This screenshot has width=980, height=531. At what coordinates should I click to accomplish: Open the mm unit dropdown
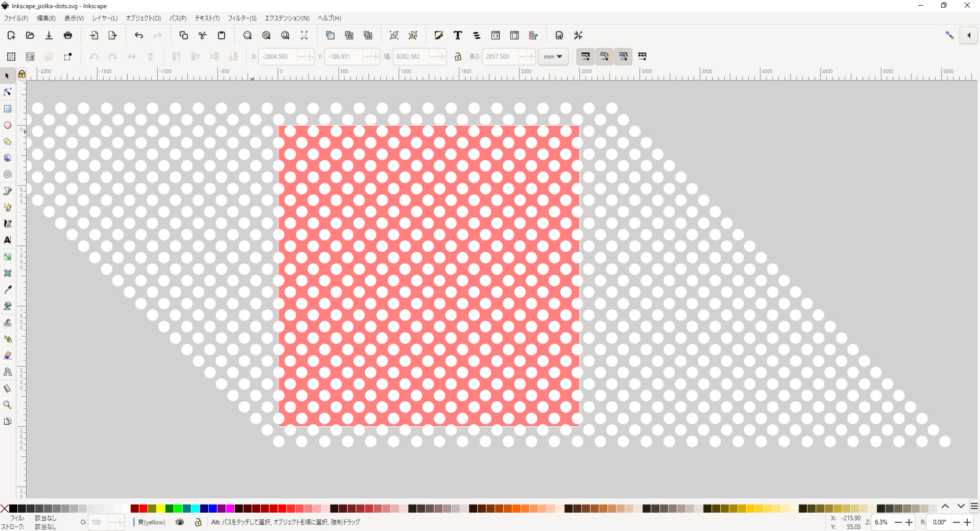(553, 56)
